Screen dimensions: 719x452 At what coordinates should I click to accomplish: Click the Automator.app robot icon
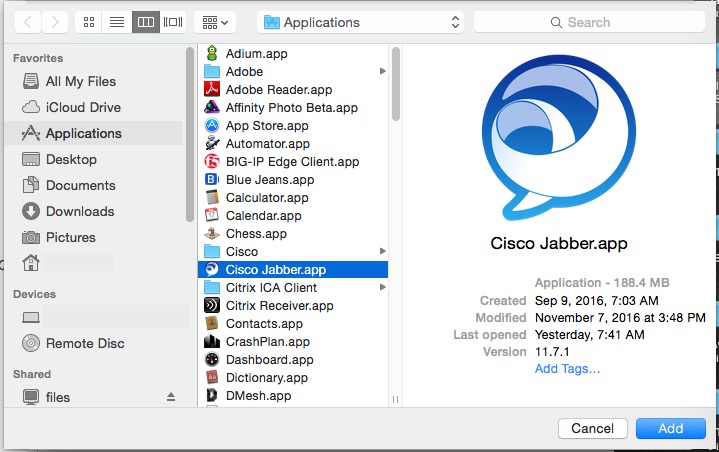(211, 143)
